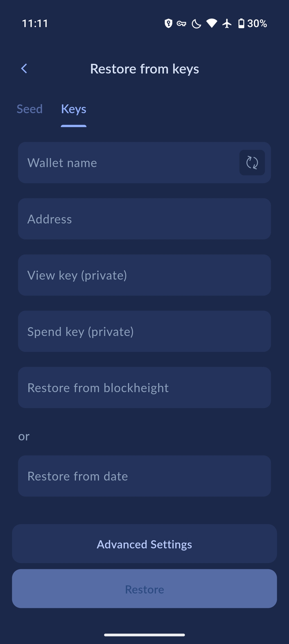Generate a random wallet name with refresh icon

tap(252, 163)
